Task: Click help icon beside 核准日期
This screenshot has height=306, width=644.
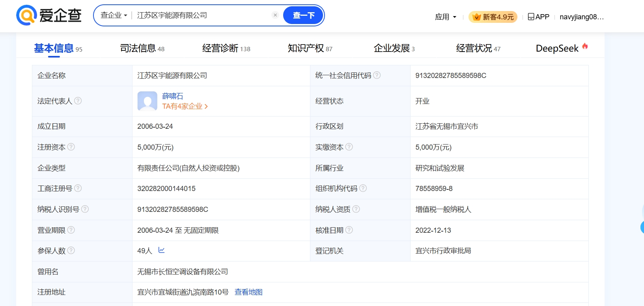Action: coord(349,230)
